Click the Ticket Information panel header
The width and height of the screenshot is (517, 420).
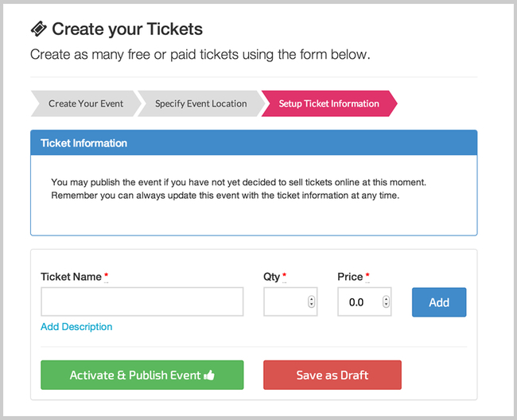pyautogui.click(x=254, y=144)
